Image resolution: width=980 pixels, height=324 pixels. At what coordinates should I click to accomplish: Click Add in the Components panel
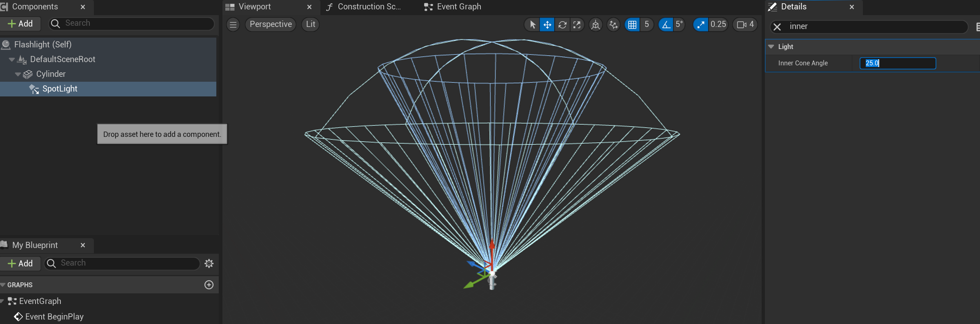tap(20, 24)
